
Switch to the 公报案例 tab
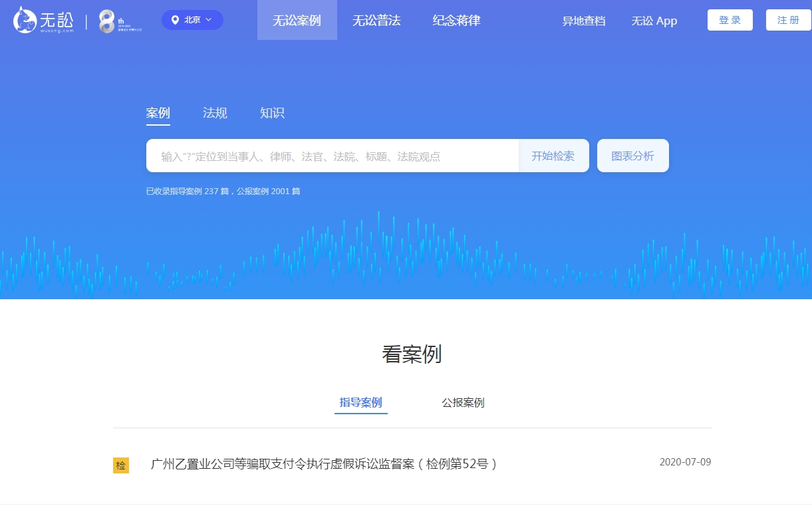[x=464, y=402]
